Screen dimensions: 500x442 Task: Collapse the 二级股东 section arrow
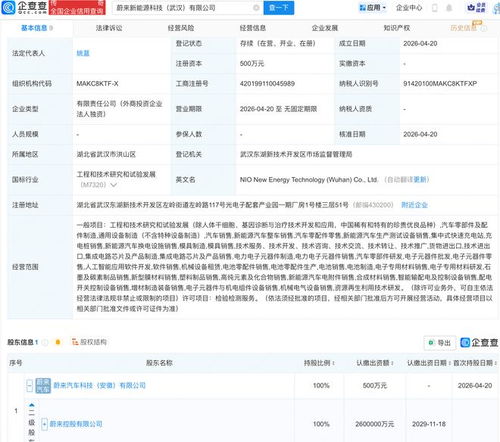coord(32,405)
